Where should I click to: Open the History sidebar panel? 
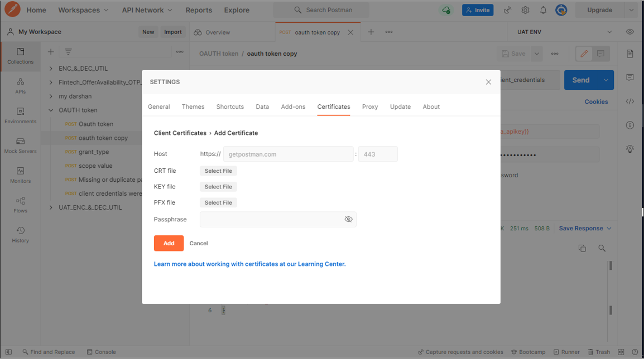20,235
